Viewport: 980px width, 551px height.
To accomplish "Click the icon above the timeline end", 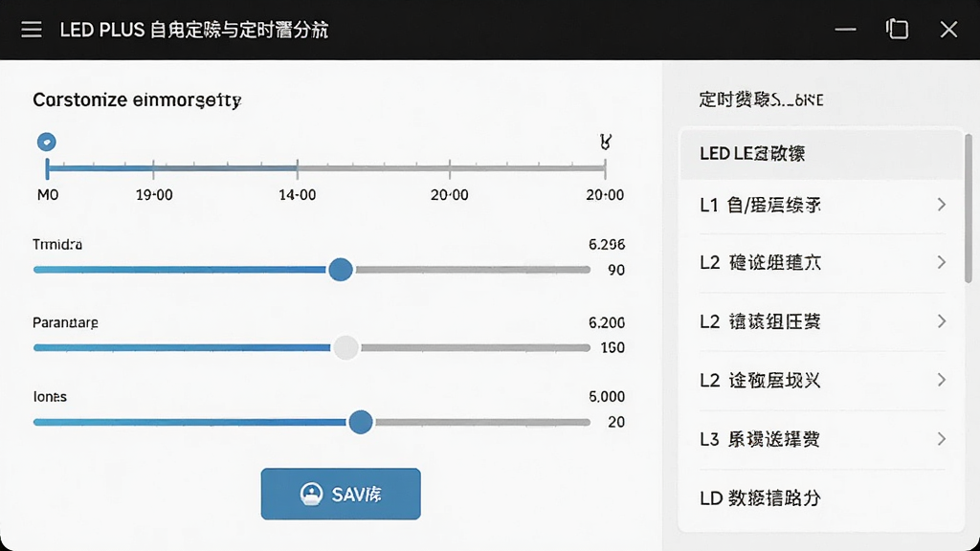I will pos(605,142).
